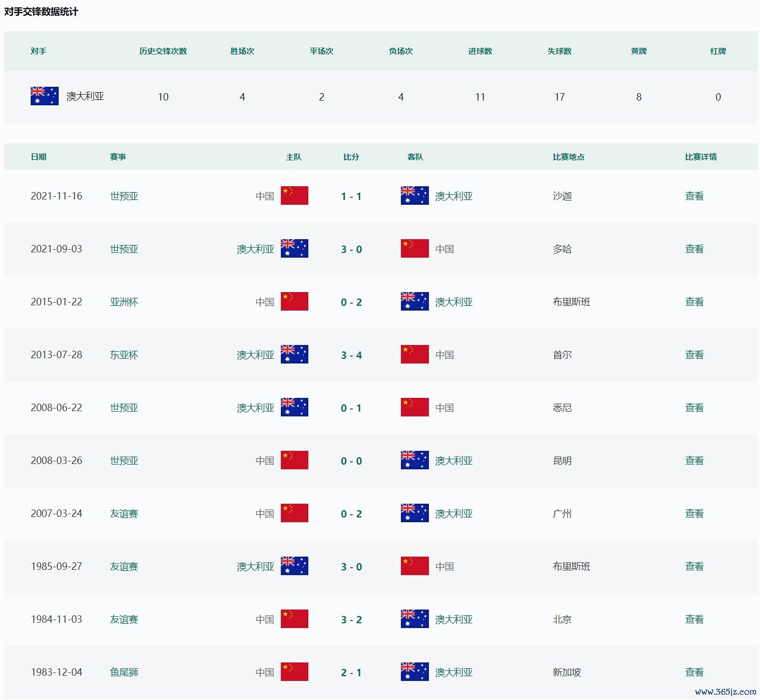760x700 pixels.
Task: Open 查看 details for 2013-07-28 match
Action: coord(694,355)
